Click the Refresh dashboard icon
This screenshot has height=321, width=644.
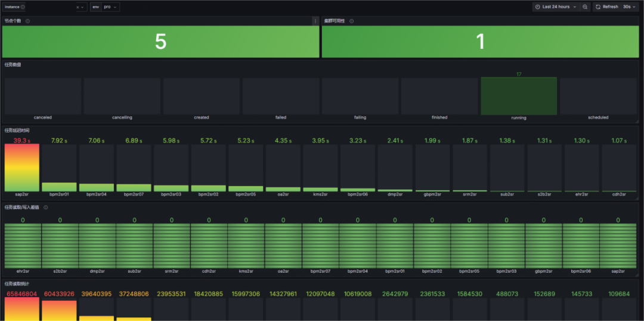[x=599, y=7]
